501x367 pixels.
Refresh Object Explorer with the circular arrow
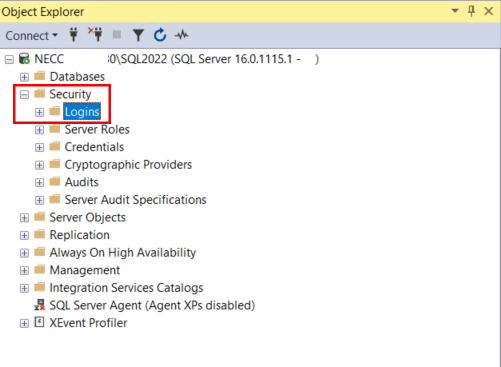160,35
